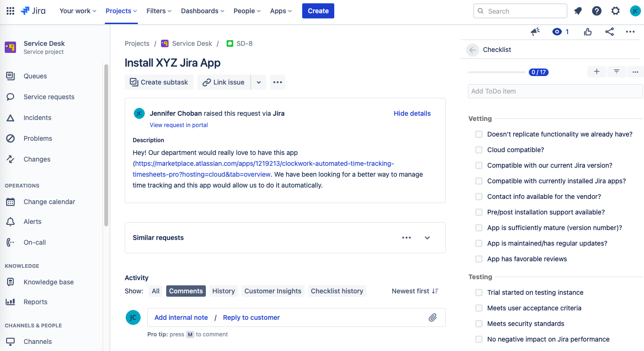This screenshot has width=644, height=351.
Task: Click the Problems sidebar icon
Action: (10, 138)
